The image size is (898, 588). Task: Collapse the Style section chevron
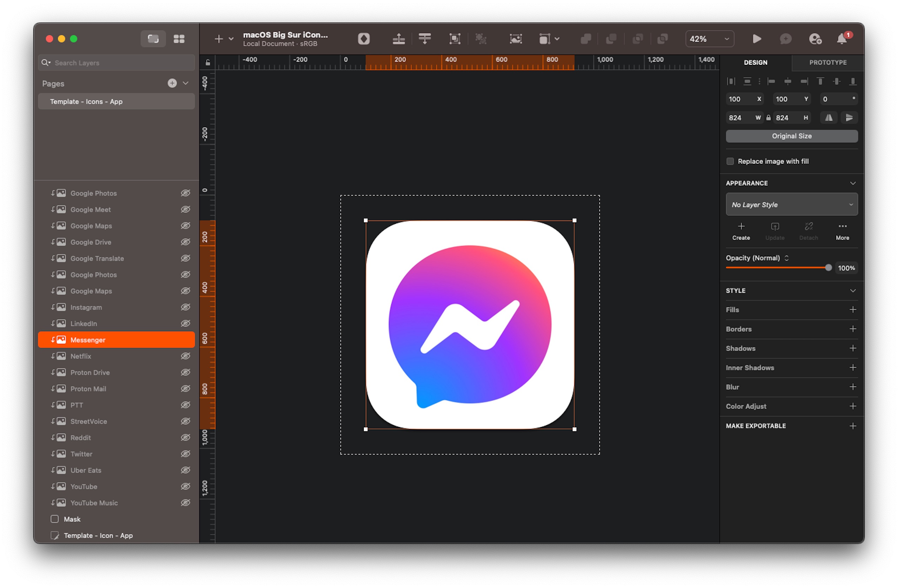point(853,291)
